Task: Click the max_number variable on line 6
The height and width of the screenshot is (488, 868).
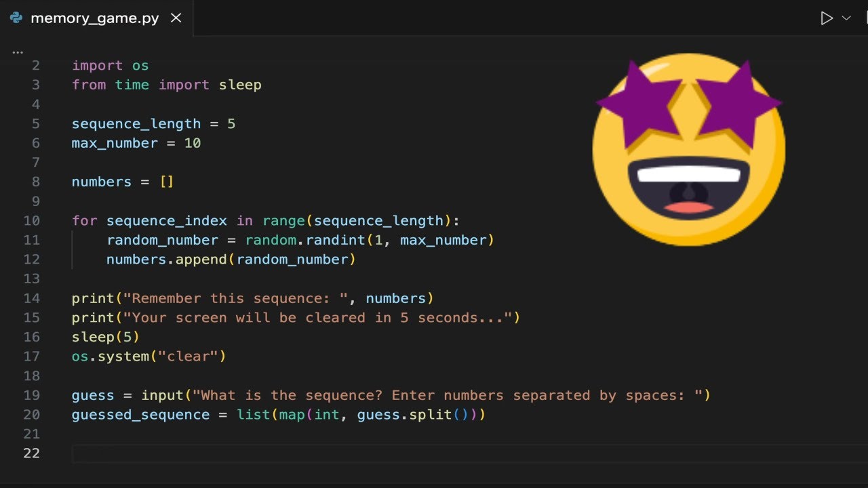Action: pos(114,143)
